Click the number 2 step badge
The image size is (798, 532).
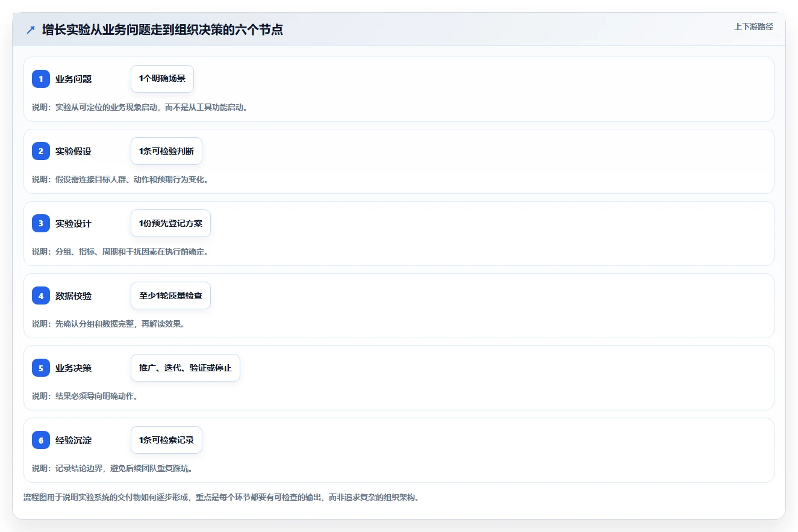(41, 151)
